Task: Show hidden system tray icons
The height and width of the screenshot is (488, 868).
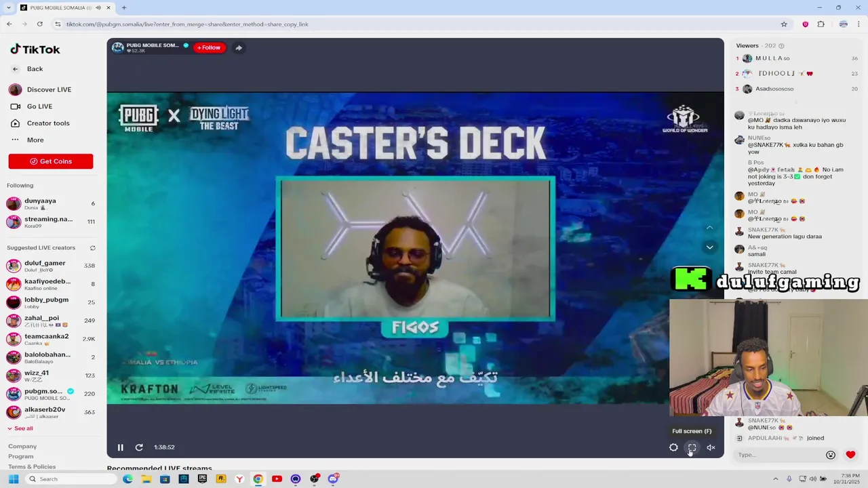Action: coord(776,479)
